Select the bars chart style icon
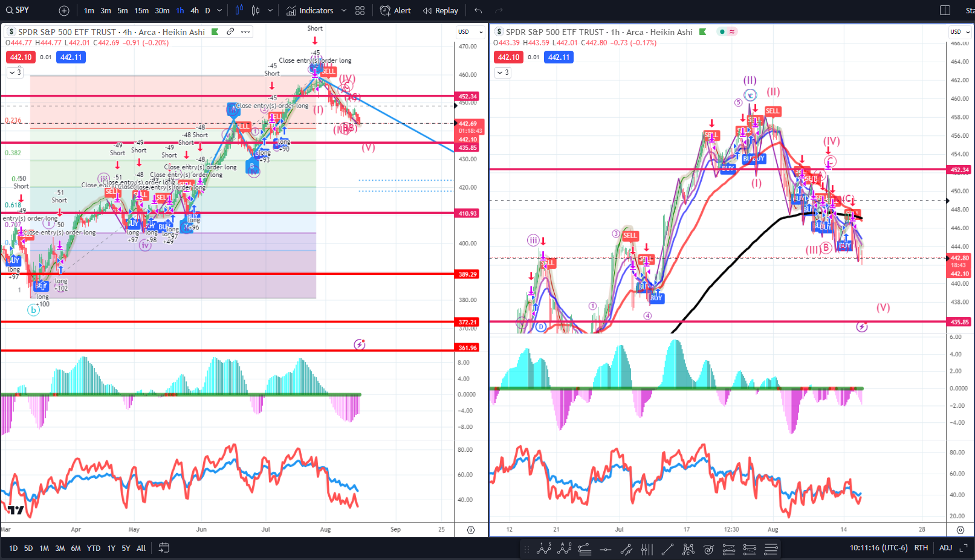 (239, 10)
